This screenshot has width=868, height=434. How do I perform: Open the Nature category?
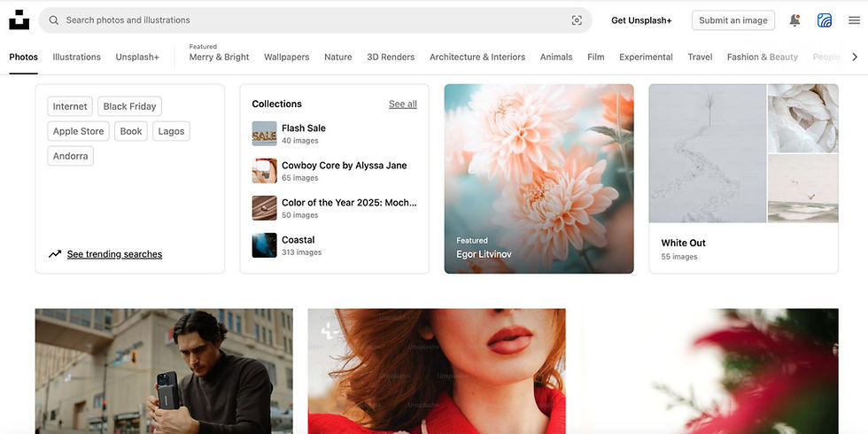point(337,57)
